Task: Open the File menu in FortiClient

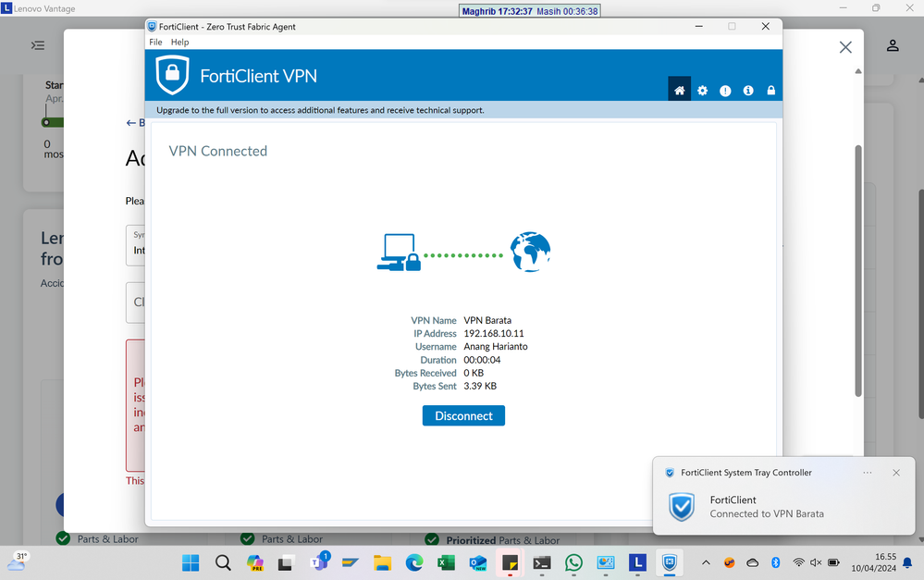Action: [155, 42]
